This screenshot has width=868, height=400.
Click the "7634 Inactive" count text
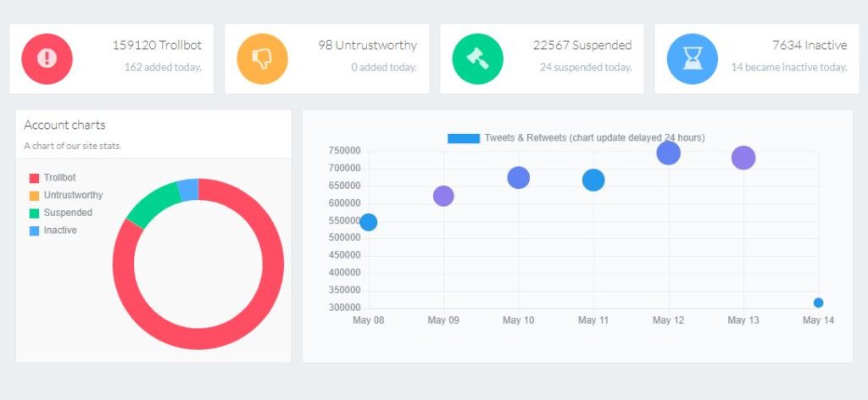(x=810, y=46)
